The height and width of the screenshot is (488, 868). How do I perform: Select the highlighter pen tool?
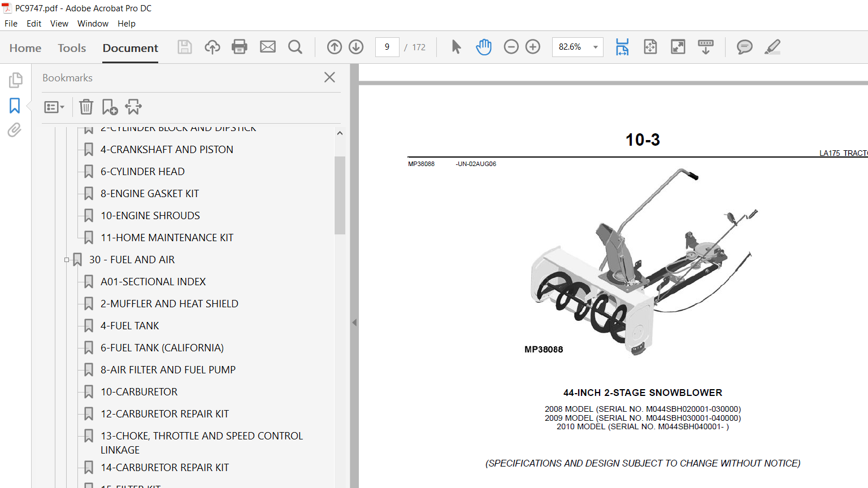[772, 47]
